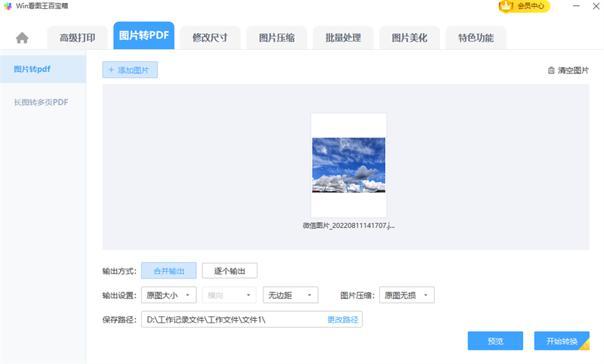Minimize the application window

click(576, 6)
